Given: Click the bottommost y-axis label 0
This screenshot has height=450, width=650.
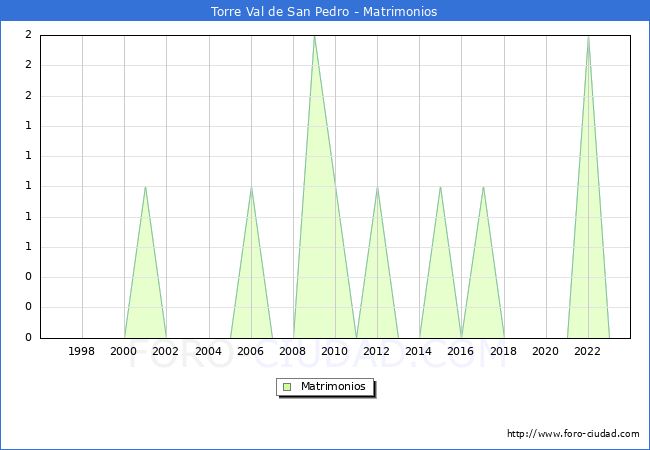Looking at the screenshot, I should pyautogui.click(x=28, y=338).
